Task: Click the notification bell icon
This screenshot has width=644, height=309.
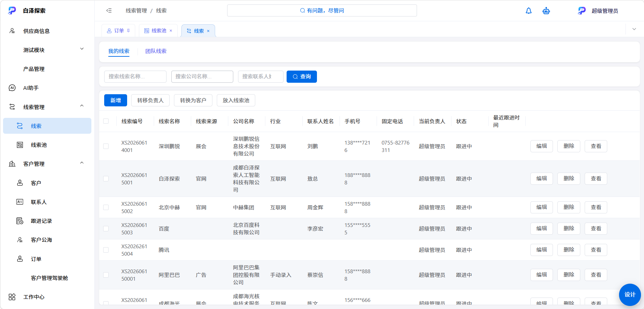Action: [x=529, y=11]
